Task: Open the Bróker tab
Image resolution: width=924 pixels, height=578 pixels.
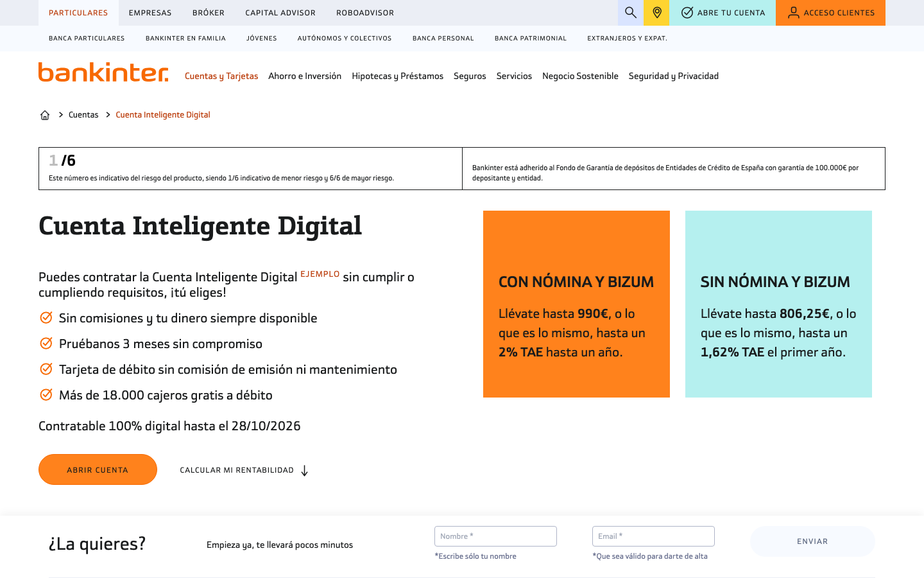Action: pyautogui.click(x=209, y=13)
